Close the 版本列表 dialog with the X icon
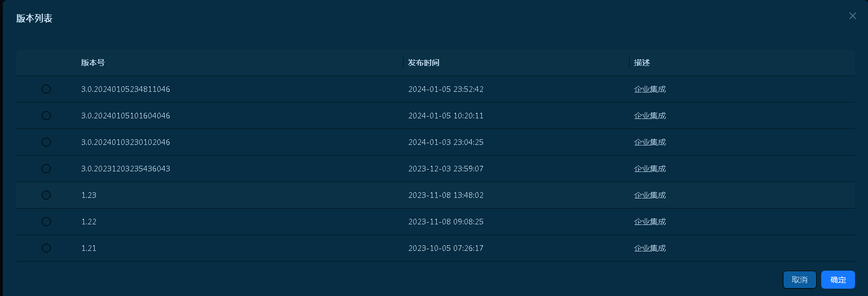868x296 pixels. pyautogui.click(x=852, y=16)
